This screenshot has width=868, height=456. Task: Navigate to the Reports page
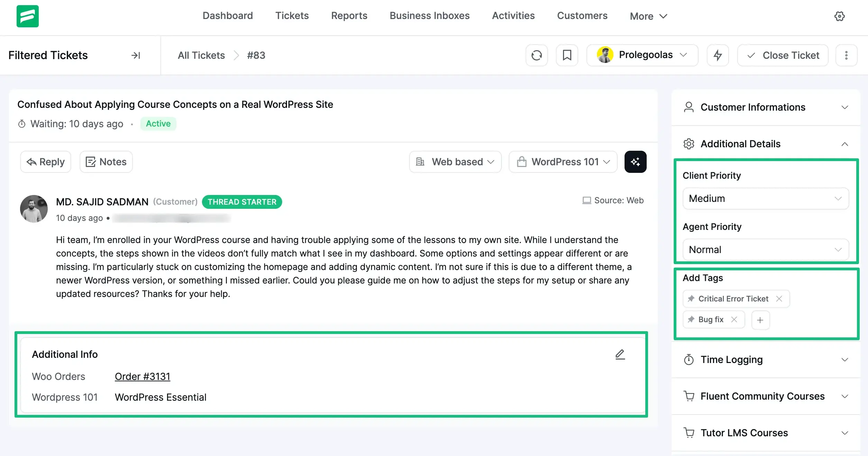click(349, 16)
